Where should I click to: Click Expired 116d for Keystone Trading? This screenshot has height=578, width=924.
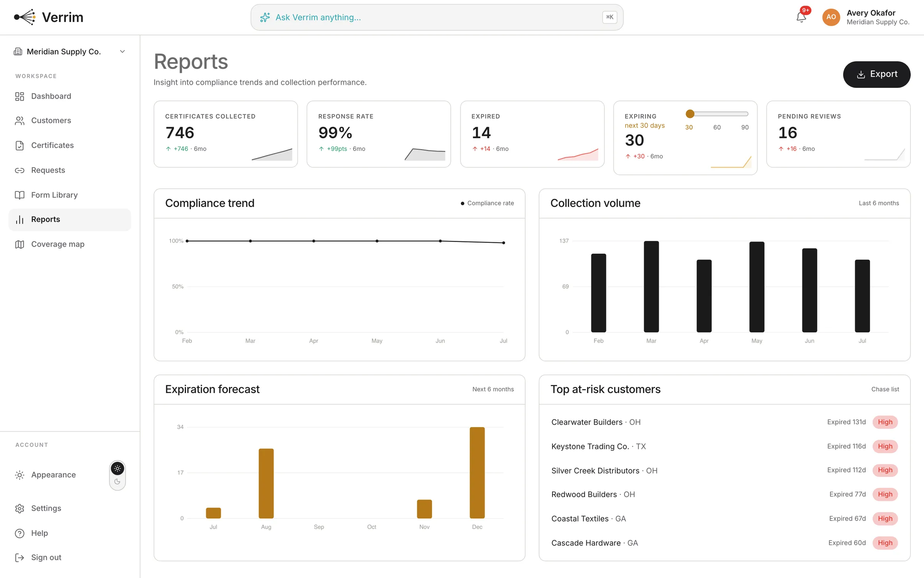coord(846,446)
